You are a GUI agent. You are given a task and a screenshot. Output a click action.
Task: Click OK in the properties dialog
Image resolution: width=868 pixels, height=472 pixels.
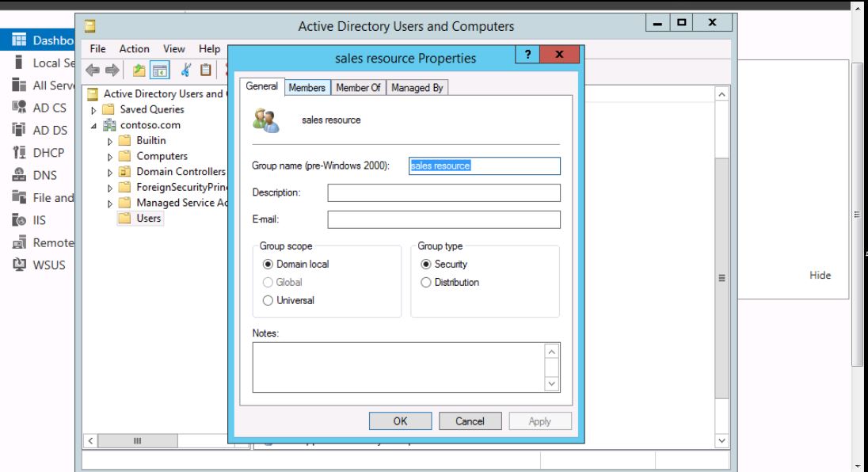(x=400, y=421)
